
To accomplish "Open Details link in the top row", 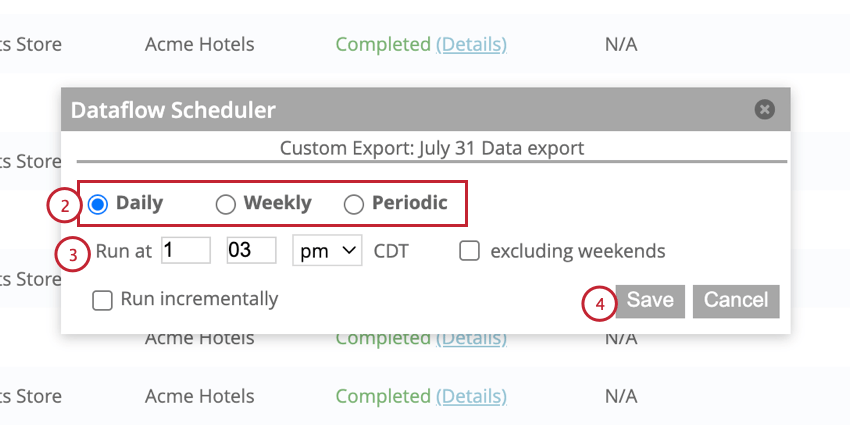I will (471, 44).
